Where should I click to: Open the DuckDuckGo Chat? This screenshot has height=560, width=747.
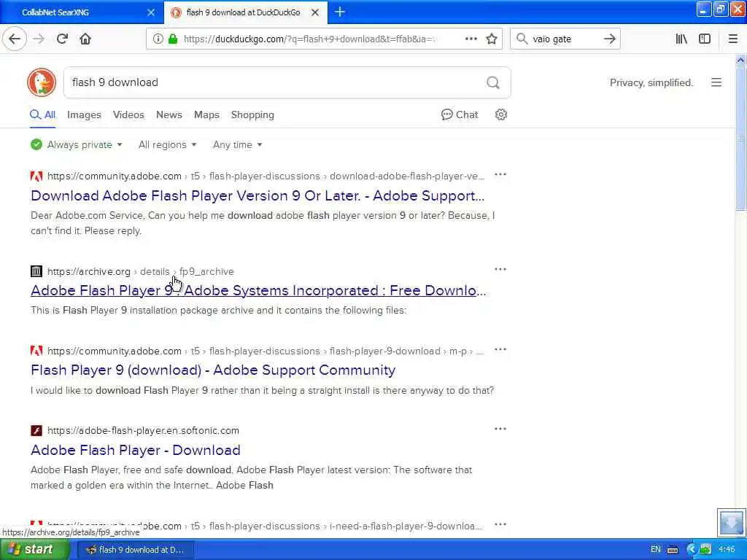460,114
